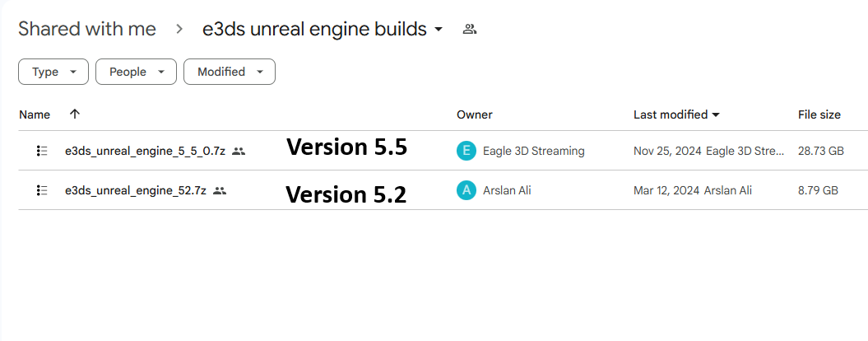Open the People filter dropdown
Image resolution: width=868 pixels, height=341 pixels.
(136, 72)
